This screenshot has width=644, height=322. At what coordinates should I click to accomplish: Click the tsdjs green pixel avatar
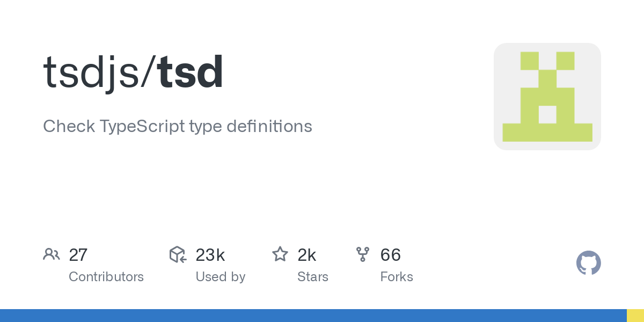pos(547,97)
